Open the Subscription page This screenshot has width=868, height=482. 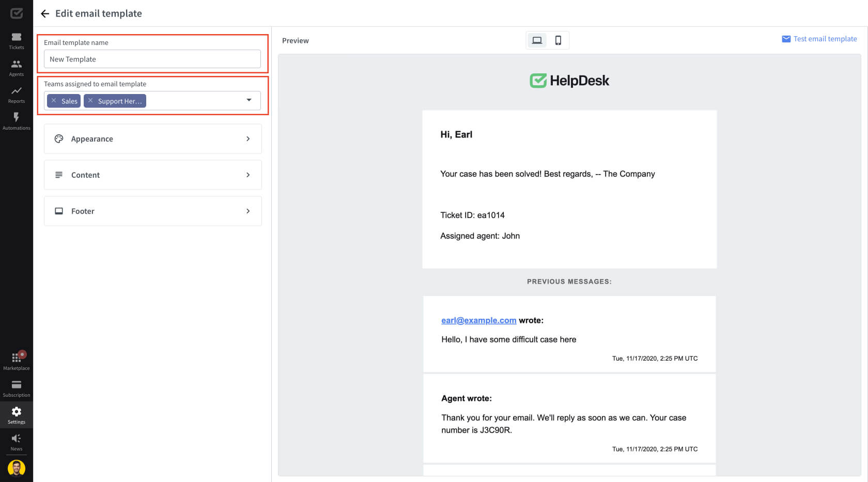click(x=17, y=388)
